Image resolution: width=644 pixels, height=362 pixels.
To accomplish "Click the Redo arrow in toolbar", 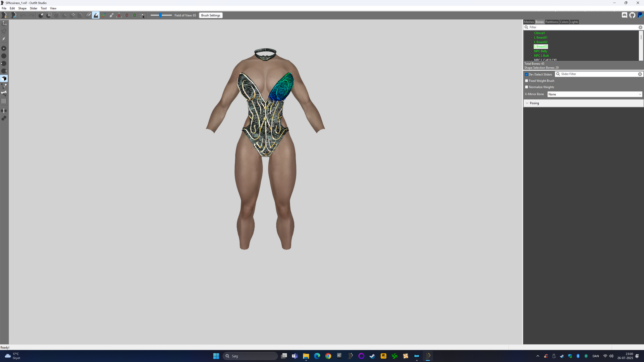I will [x=31, y=15].
